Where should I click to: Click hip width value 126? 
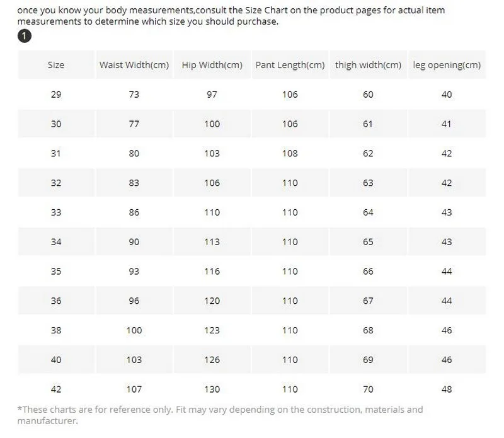(212, 360)
